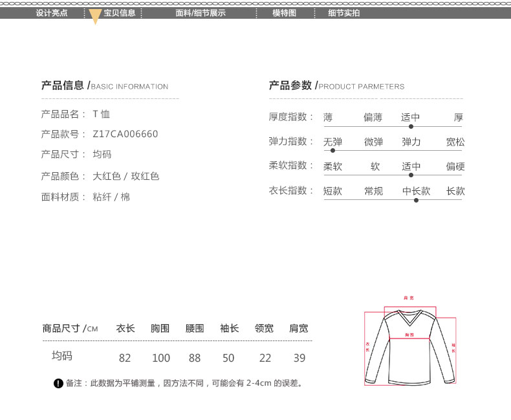Open the 设计亮点 tab
Screen dimensions: 511x420
(52, 13)
